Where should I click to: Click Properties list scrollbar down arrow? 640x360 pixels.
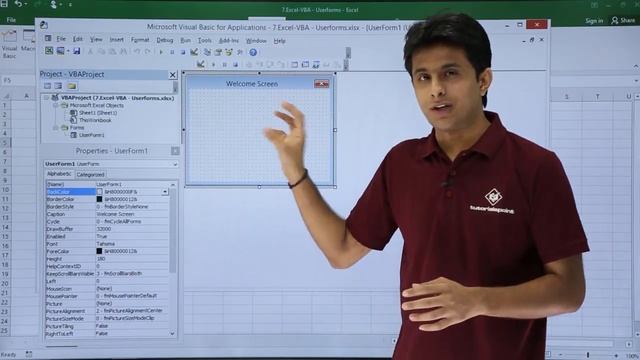(x=172, y=333)
